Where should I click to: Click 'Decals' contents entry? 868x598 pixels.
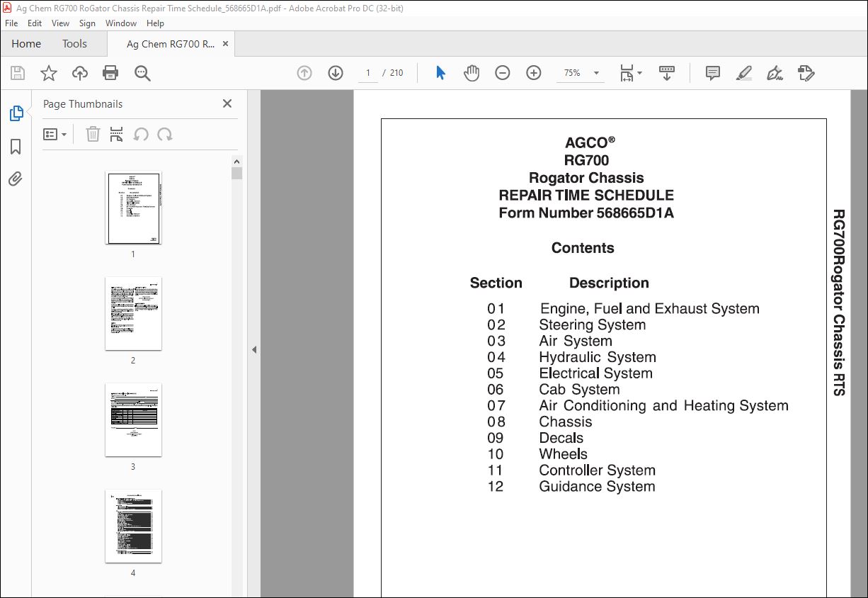click(561, 438)
